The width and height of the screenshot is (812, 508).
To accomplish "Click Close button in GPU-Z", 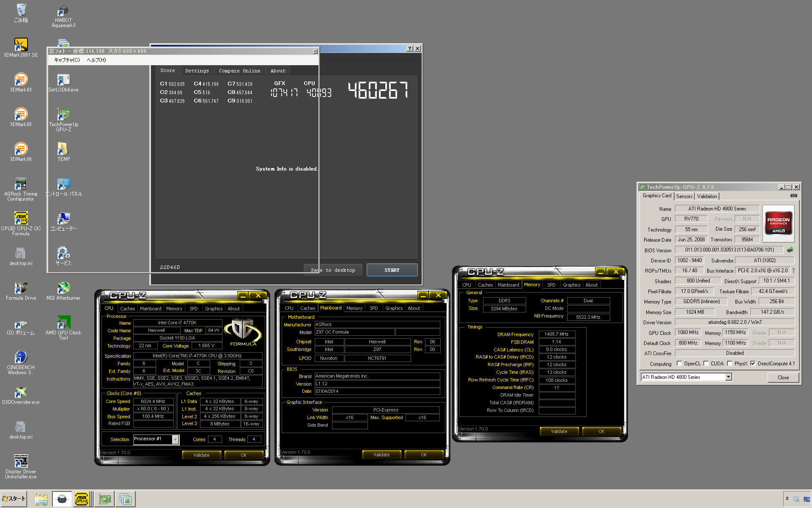I will click(x=783, y=378).
